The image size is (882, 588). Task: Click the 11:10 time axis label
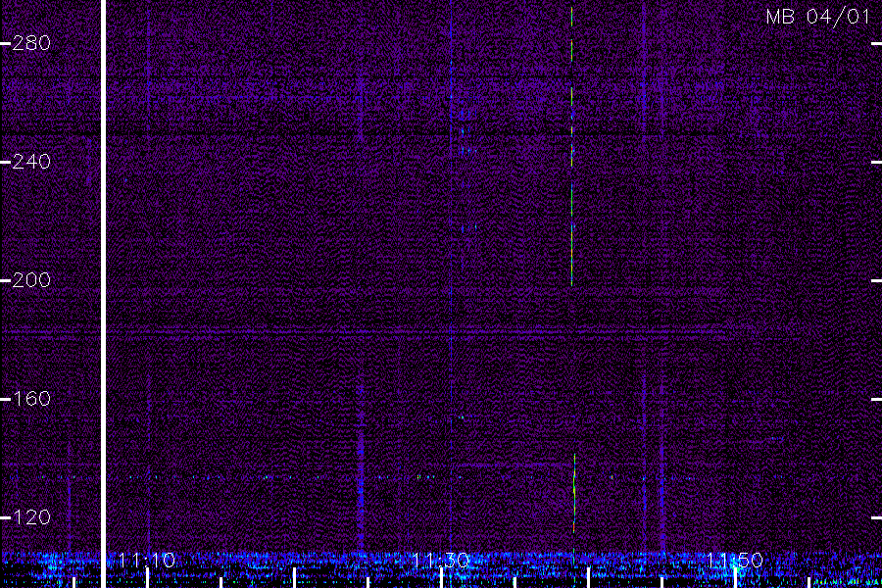(147, 561)
